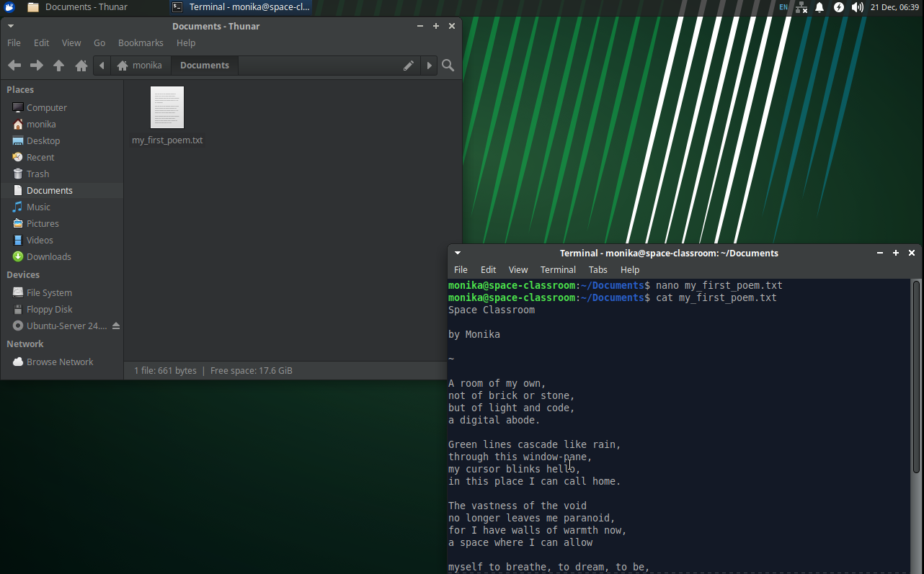
Task: Click "Green lines cascade like rain," in terminal
Action: [x=535, y=445]
